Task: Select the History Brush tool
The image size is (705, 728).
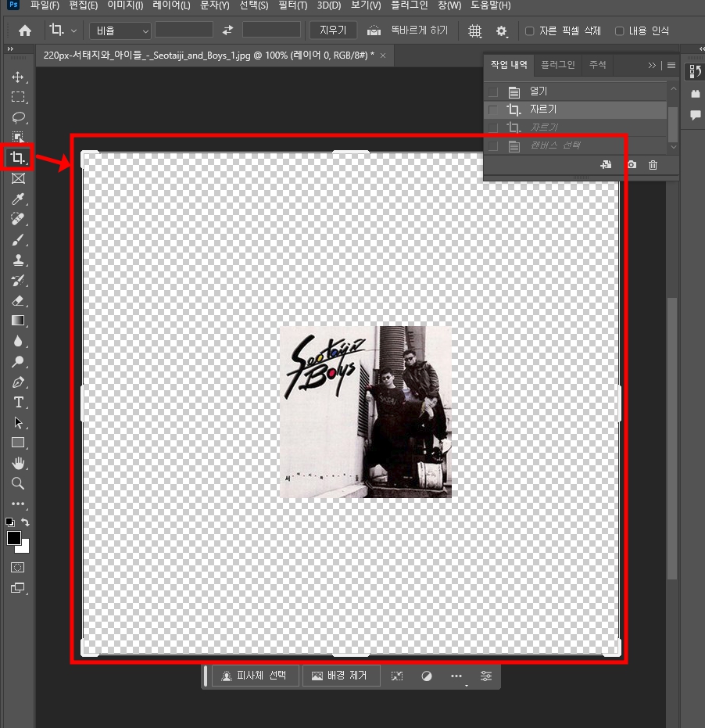Action: [x=18, y=280]
